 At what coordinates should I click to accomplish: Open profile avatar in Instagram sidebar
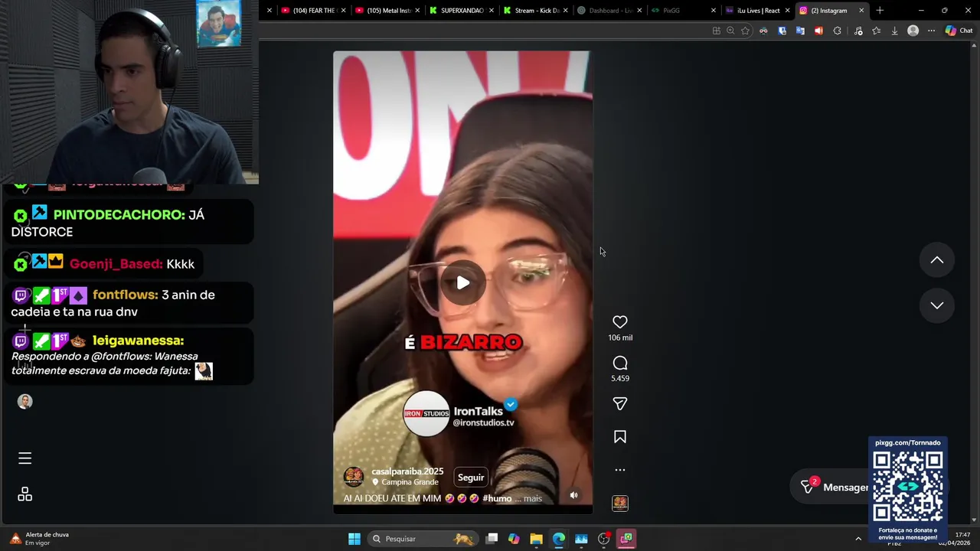point(24,402)
